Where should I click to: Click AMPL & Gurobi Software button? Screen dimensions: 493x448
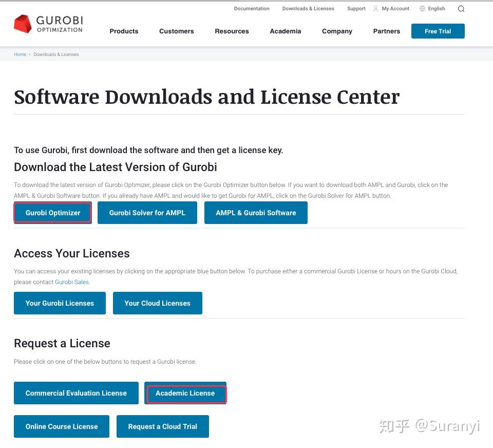click(256, 212)
